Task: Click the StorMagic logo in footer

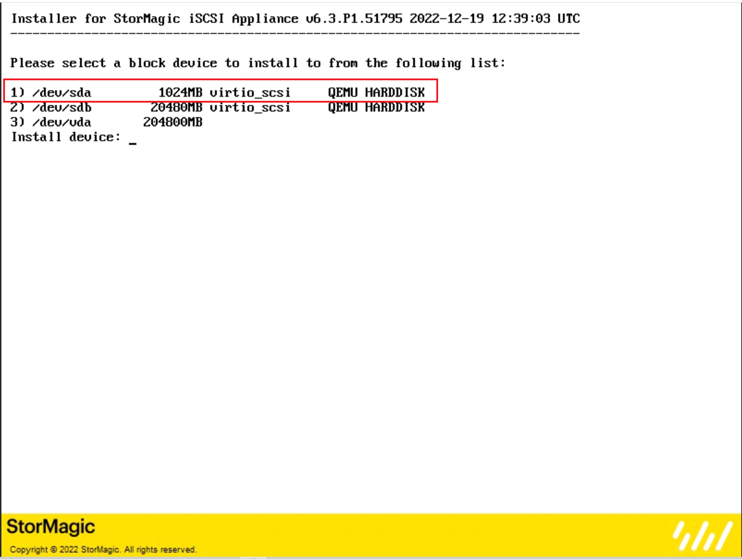Action: pyautogui.click(x=51, y=527)
